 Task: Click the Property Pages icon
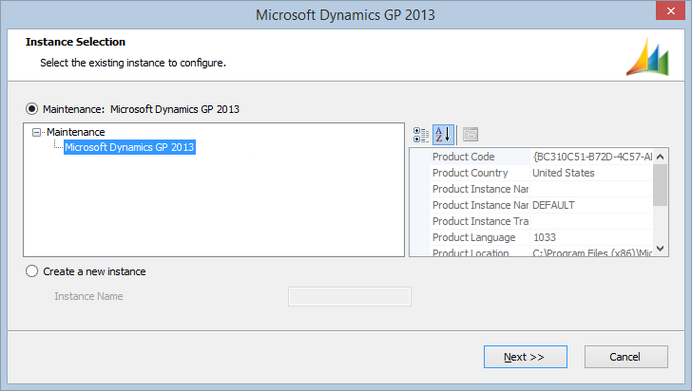click(470, 135)
